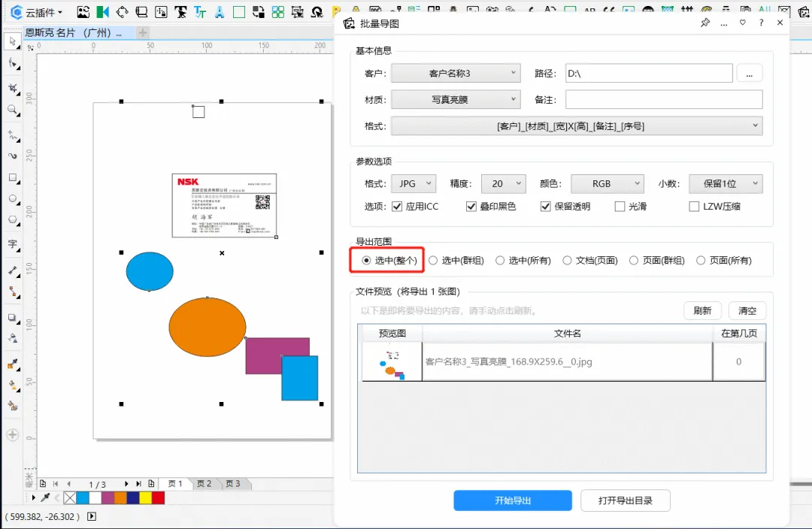Viewport: 812px width, 529px height.
Task: Select the Rectangle tool
Action: pyautogui.click(x=13, y=177)
